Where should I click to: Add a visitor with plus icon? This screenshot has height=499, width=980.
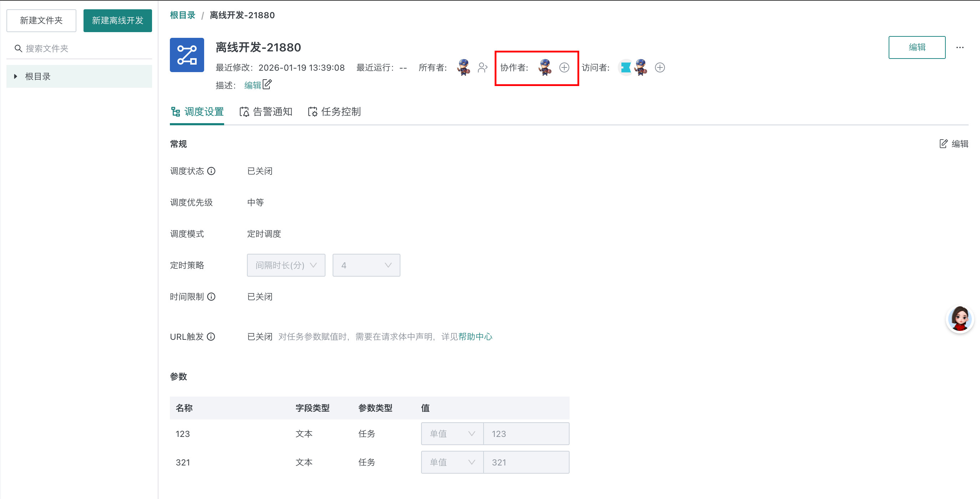tap(660, 68)
